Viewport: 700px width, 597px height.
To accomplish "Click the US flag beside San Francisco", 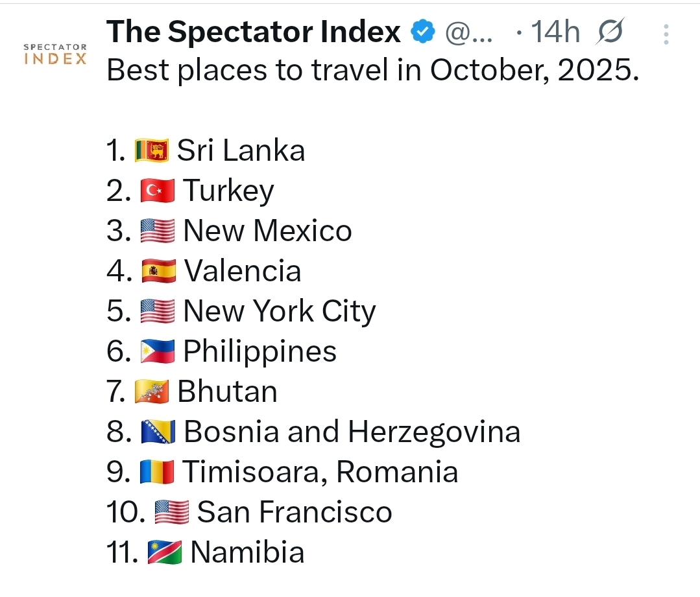I will coord(171,513).
